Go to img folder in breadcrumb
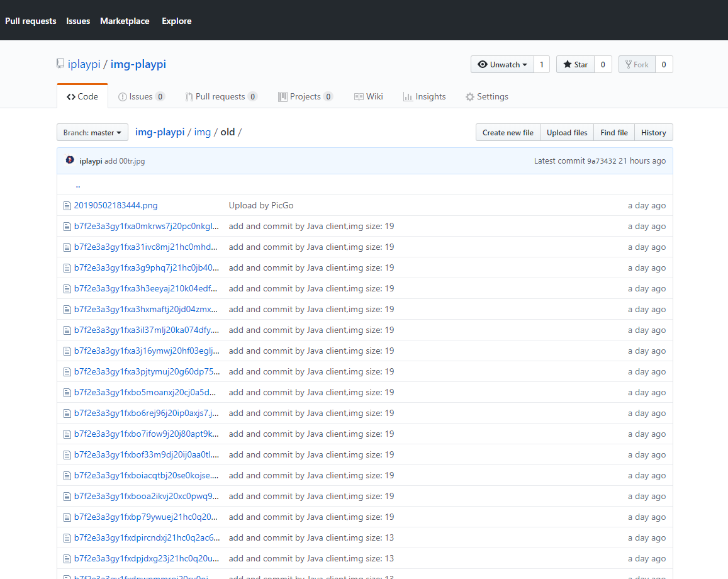 (x=203, y=132)
